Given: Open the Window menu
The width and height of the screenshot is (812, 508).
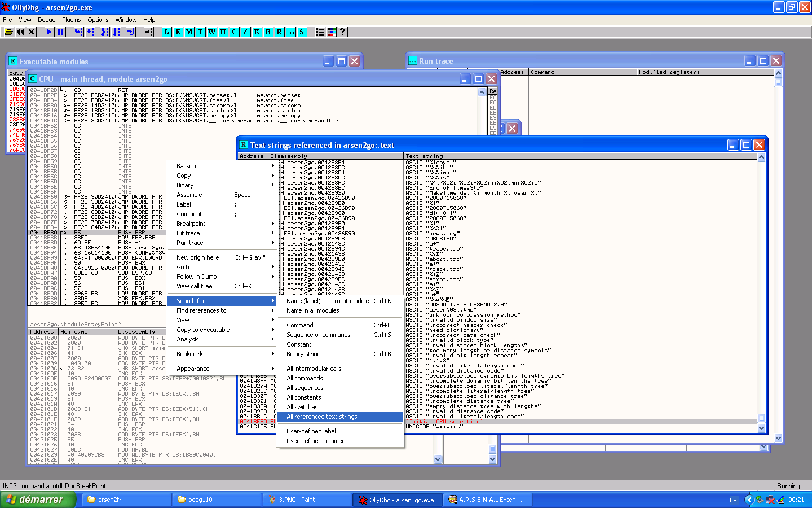Looking at the screenshot, I should tap(126, 20).
